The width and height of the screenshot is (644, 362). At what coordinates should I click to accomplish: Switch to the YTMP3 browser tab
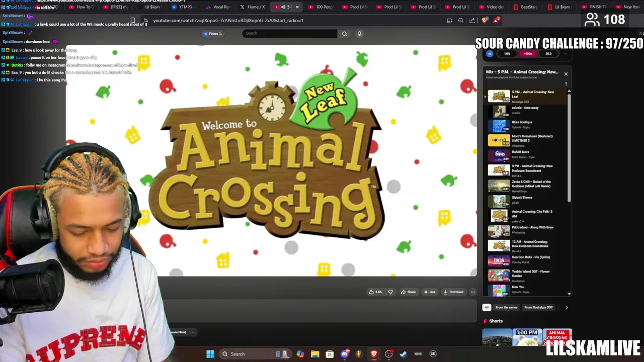point(184,7)
